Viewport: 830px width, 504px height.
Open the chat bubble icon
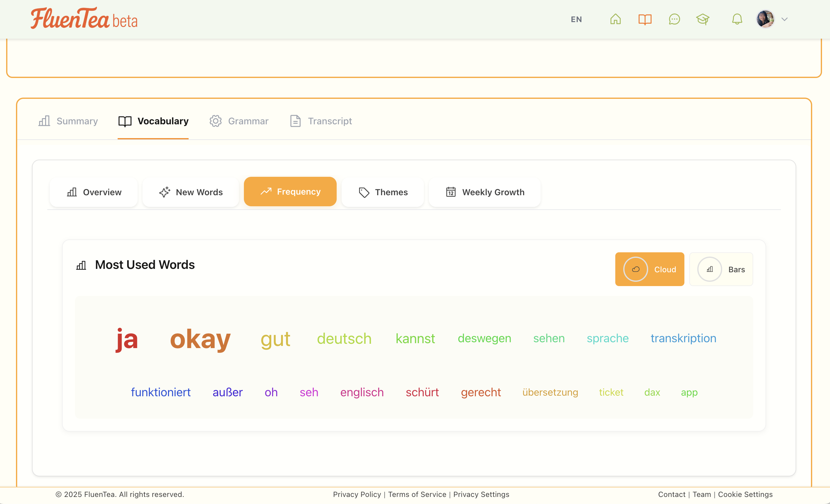coord(674,19)
